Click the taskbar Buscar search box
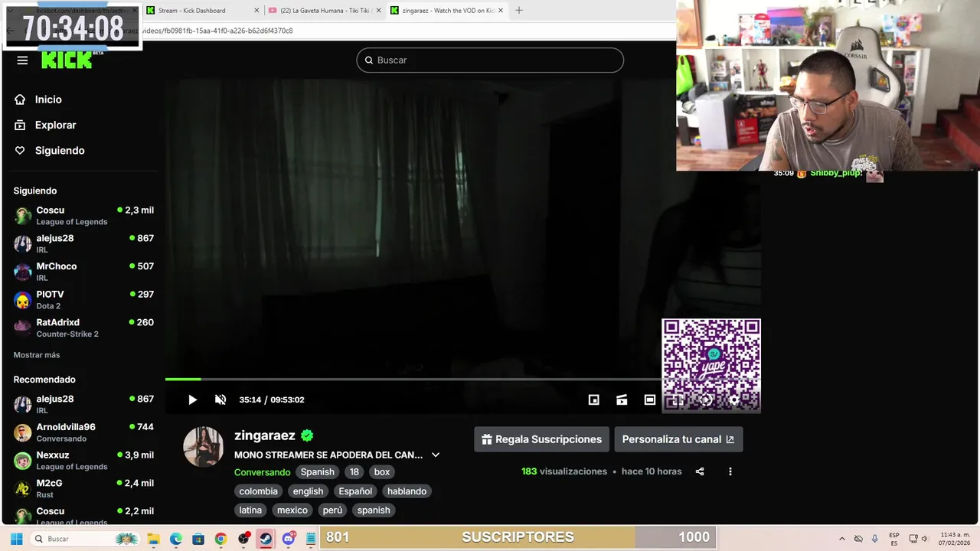 pyautogui.click(x=86, y=539)
